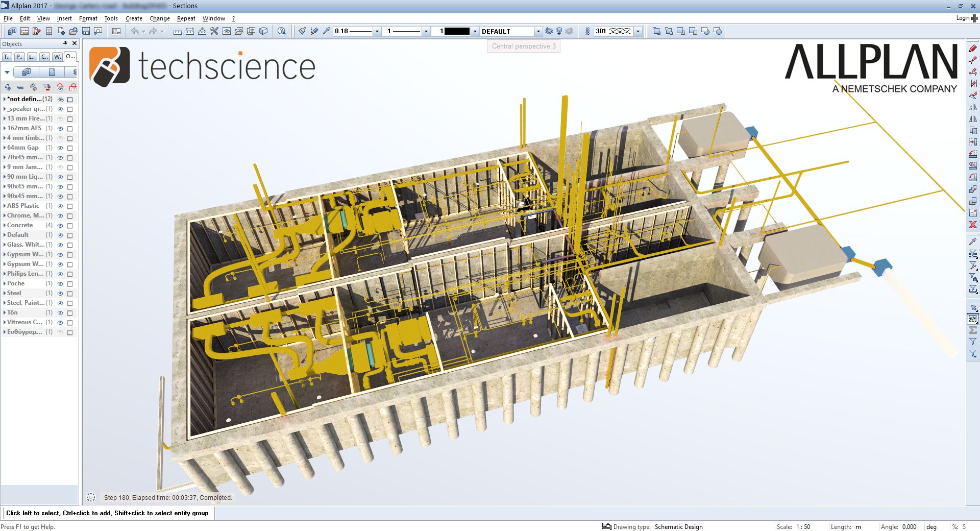The height and width of the screenshot is (531, 980).
Task: Open the Save document icon
Action: [86, 31]
